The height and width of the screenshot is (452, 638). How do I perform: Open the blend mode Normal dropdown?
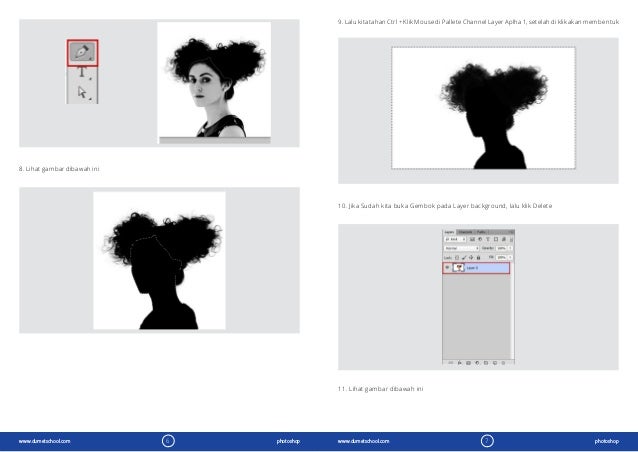tap(461, 248)
